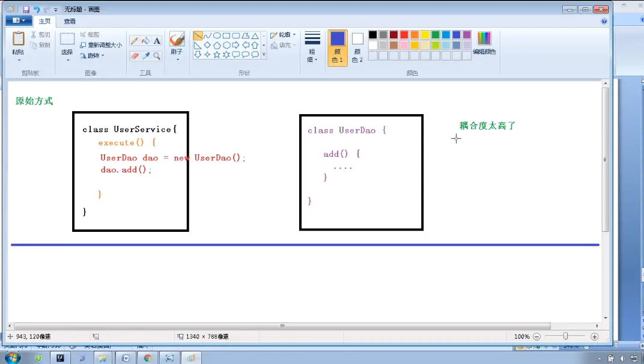Choose the Down arrow shape

click(198, 54)
